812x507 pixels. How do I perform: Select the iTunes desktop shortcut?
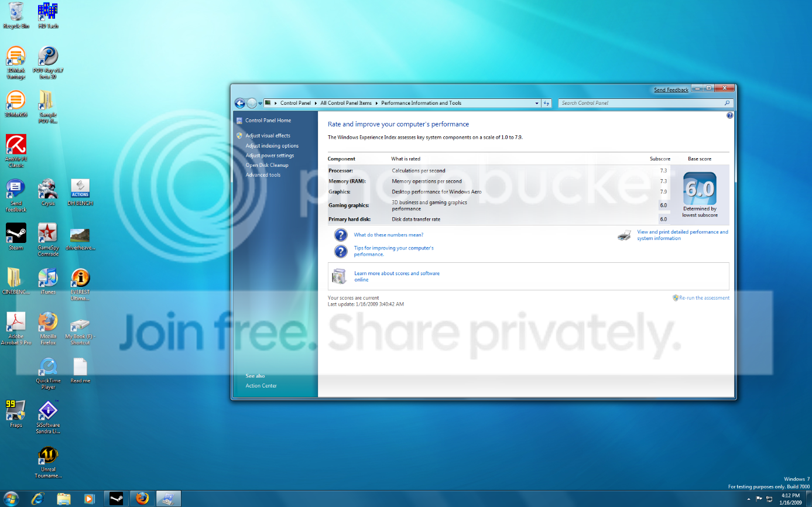click(48, 281)
